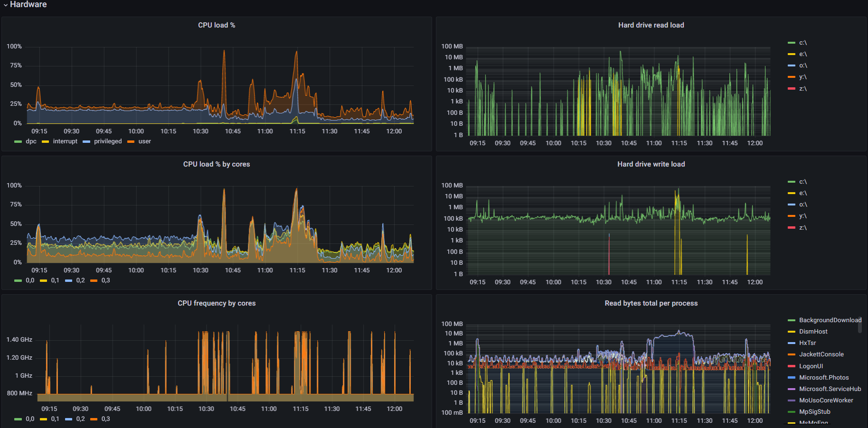Toggle the LogonUI process series

pyautogui.click(x=811, y=366)
